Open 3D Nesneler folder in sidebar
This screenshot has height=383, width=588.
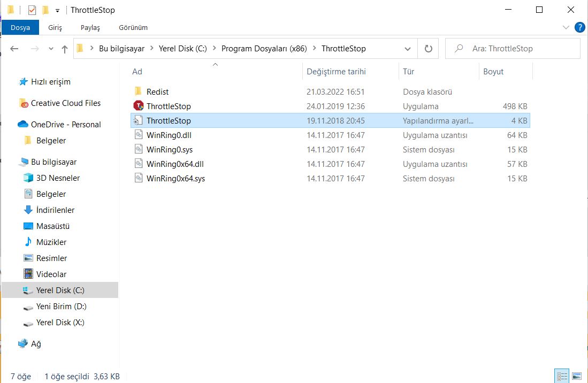[58, 178]
